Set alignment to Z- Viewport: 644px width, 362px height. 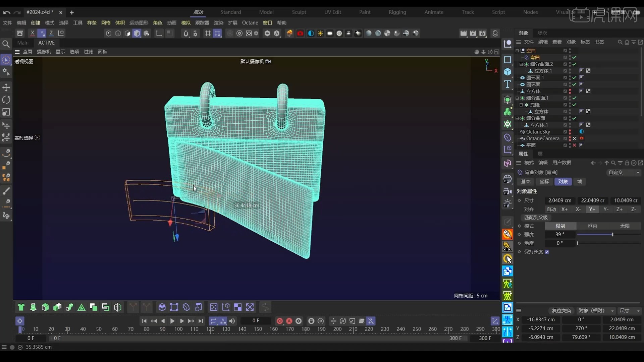pos(634,209)
